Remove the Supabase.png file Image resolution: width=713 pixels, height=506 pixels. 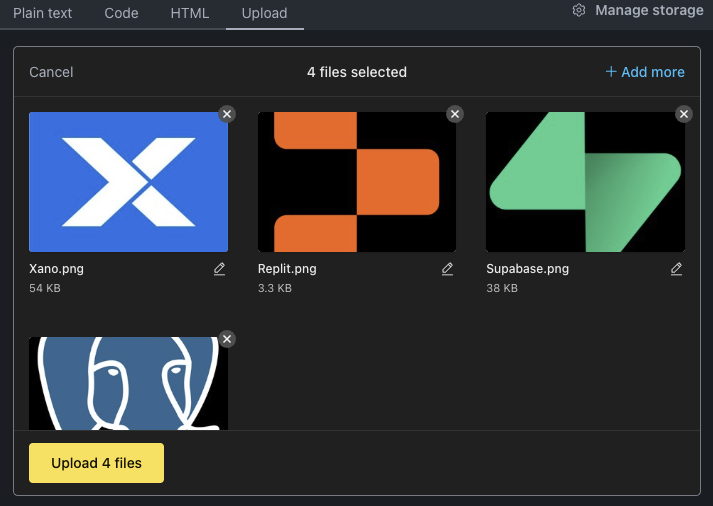[x=684, y=114]
